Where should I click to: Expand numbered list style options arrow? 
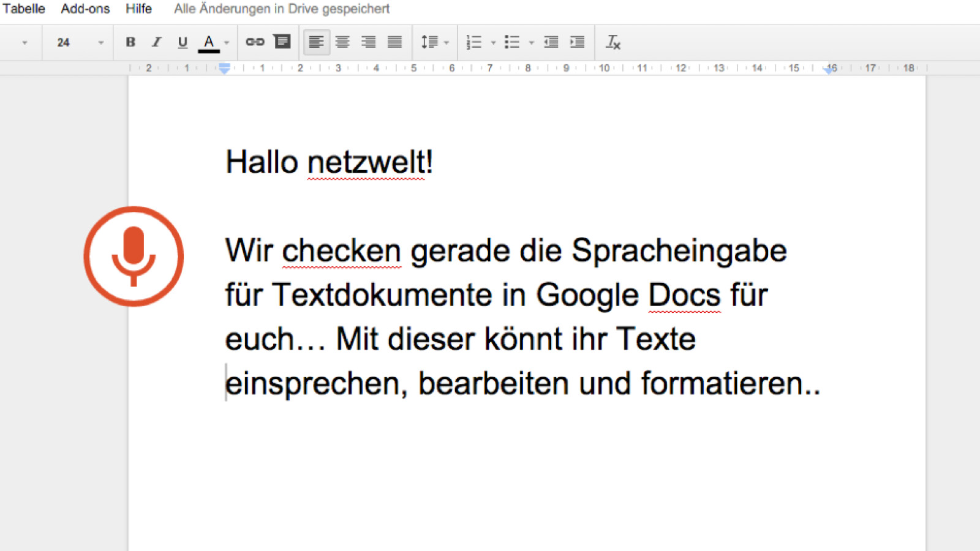pos(493,43)
